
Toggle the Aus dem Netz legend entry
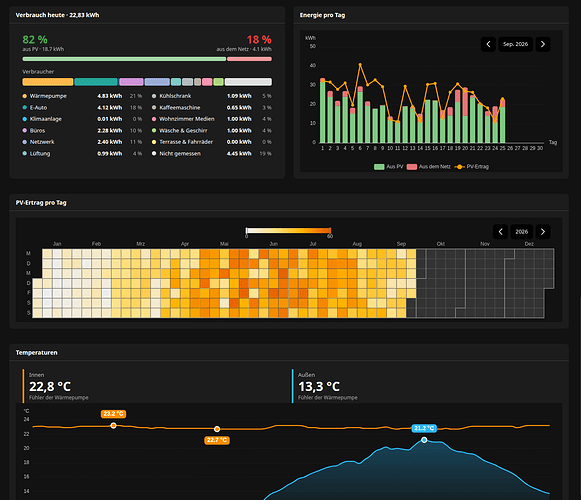428,167
